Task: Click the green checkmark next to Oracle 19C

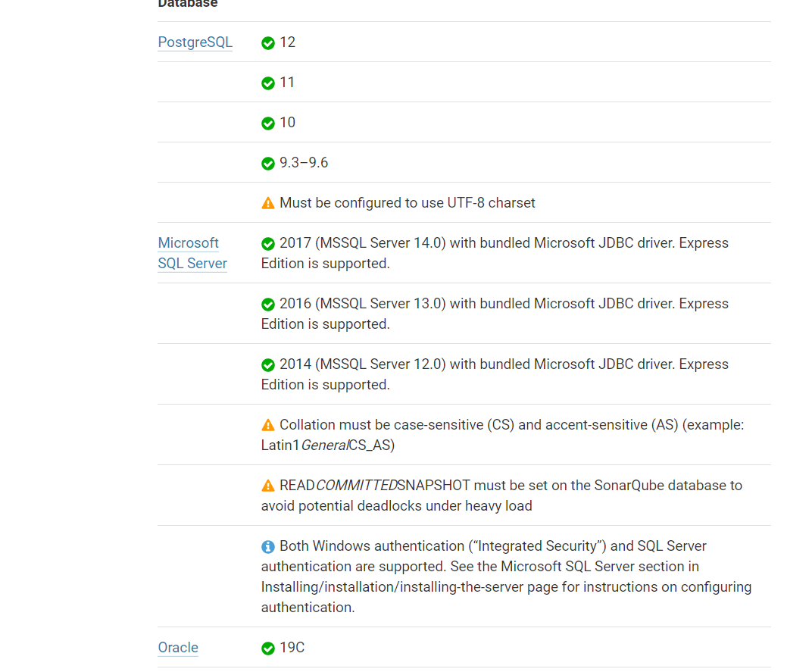Action: (268, 649)
